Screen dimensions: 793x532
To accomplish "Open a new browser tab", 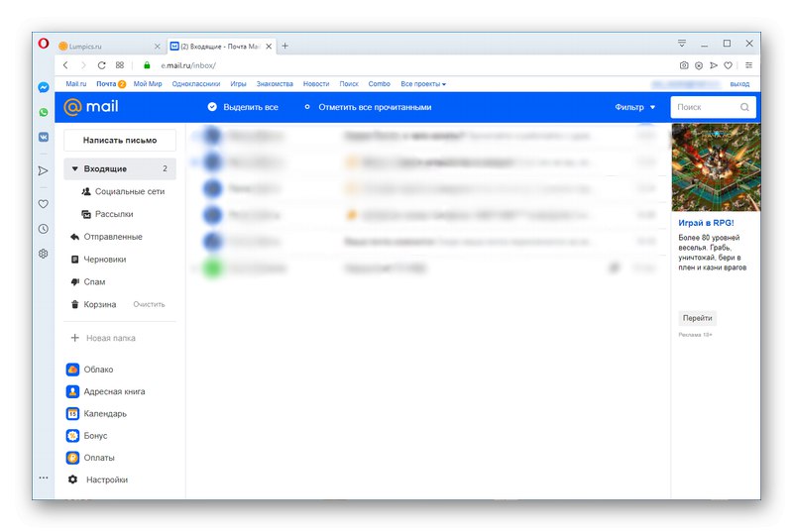I will click(x=285, y=46).
